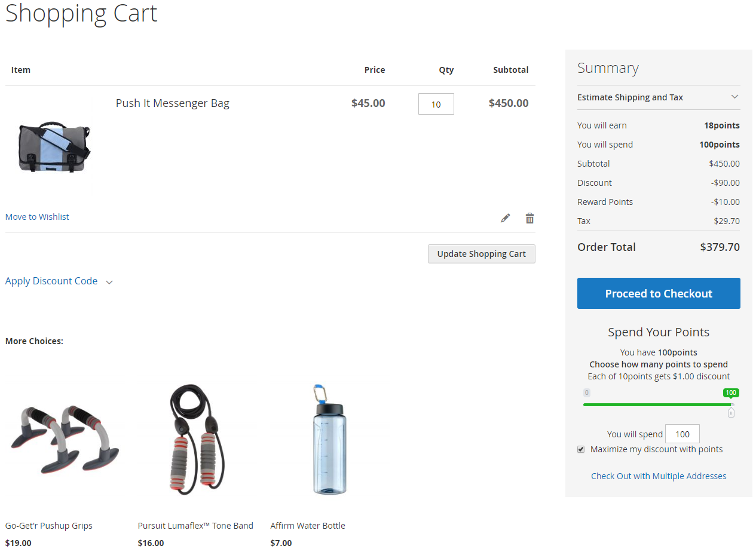Click the You will spend points field

pos(682,434)
